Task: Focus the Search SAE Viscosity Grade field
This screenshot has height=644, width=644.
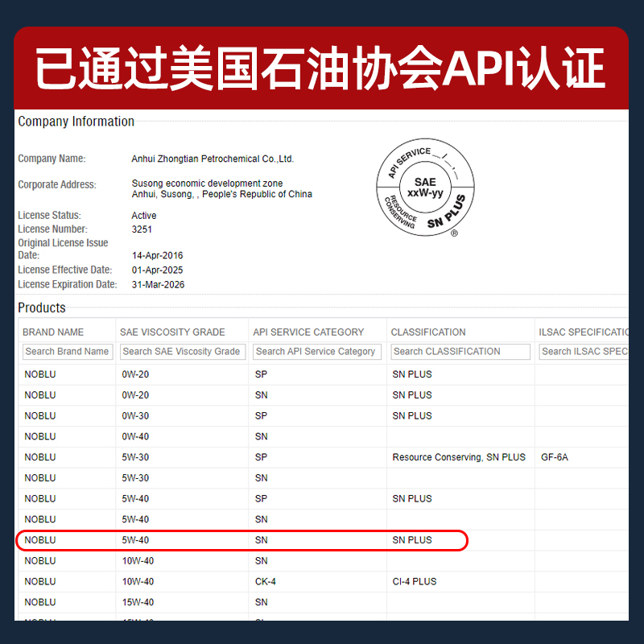Action: (183, 352)
